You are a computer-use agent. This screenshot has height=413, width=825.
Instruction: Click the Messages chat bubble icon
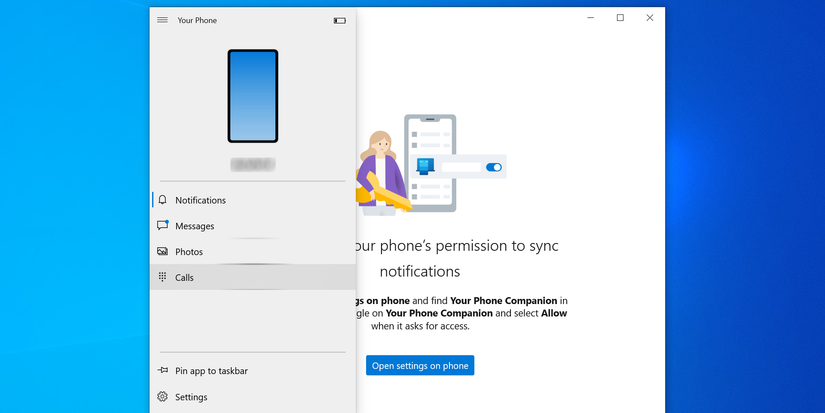tap(163, 225)
